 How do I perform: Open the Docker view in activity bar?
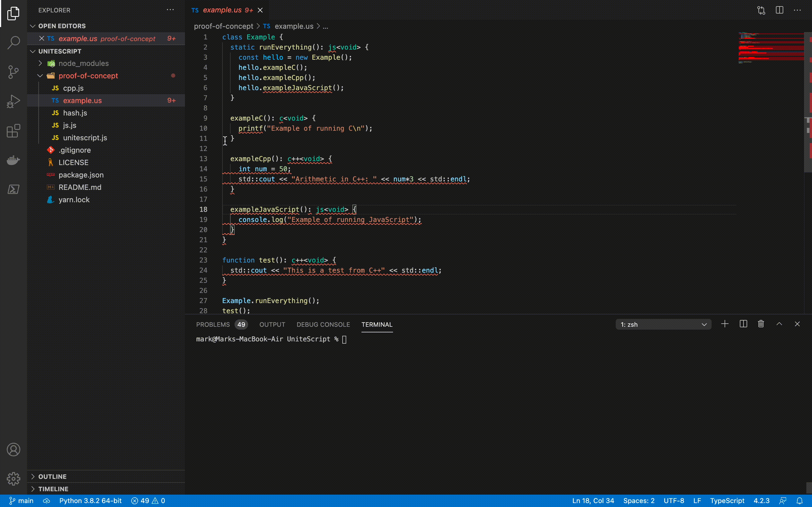14,160
